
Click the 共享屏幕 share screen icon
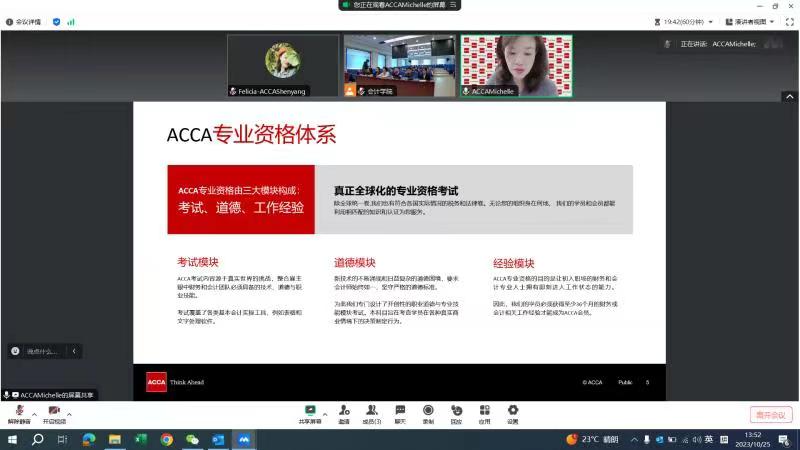[310, 413]
